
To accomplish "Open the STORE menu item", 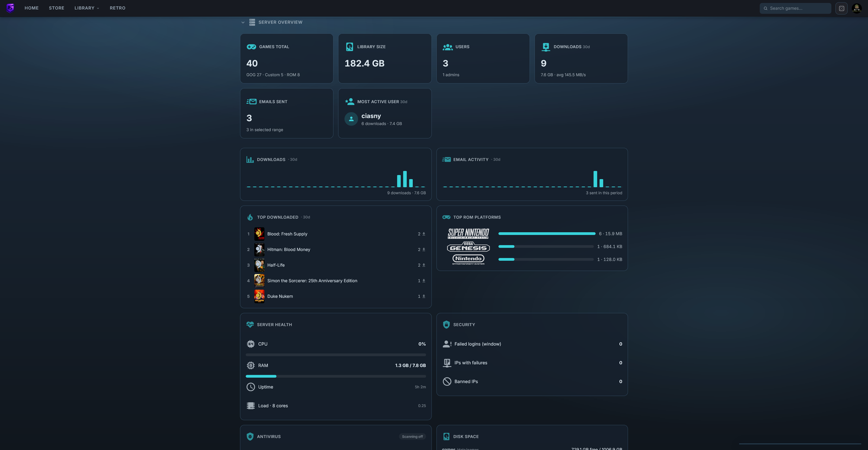I will tap(56, 8).
